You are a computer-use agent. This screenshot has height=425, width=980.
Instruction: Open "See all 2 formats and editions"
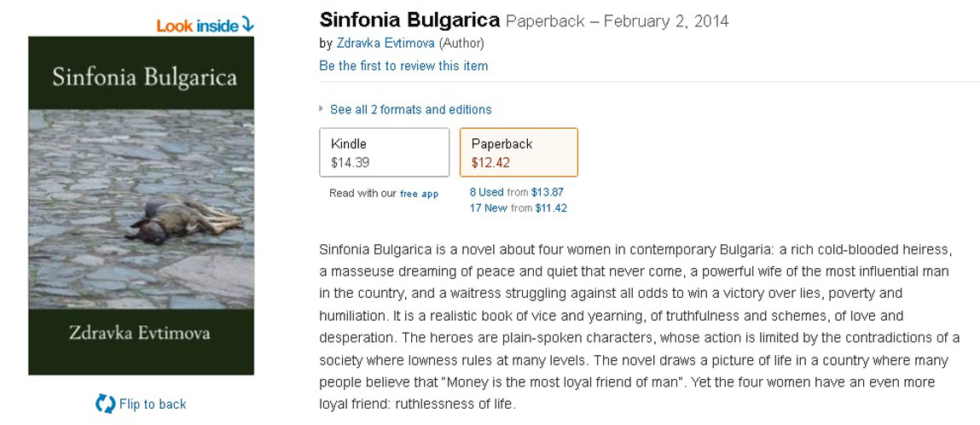point(410,109)
